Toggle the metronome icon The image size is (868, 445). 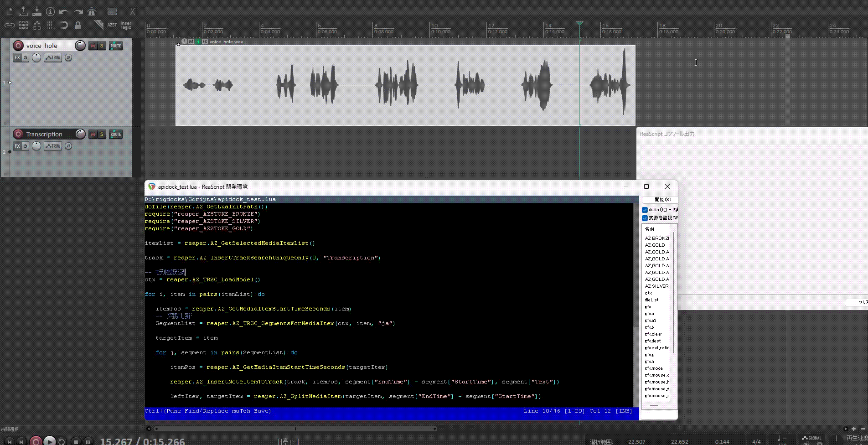click(x=92, y=11)
